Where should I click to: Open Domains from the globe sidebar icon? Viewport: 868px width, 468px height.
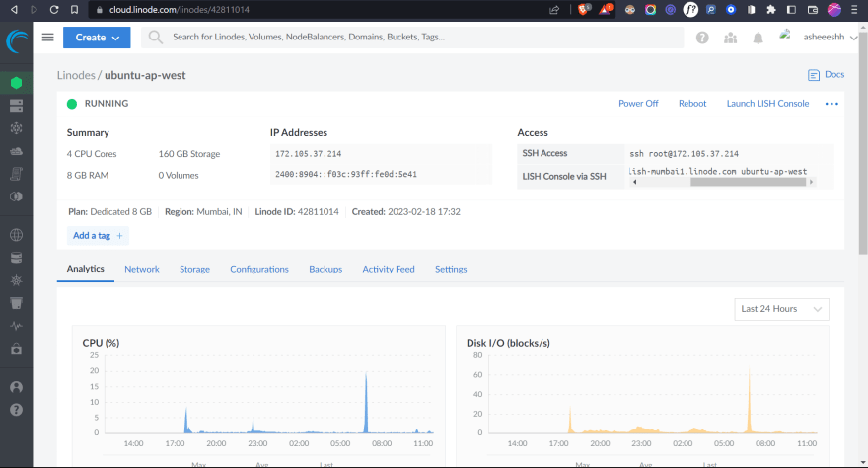16,235
